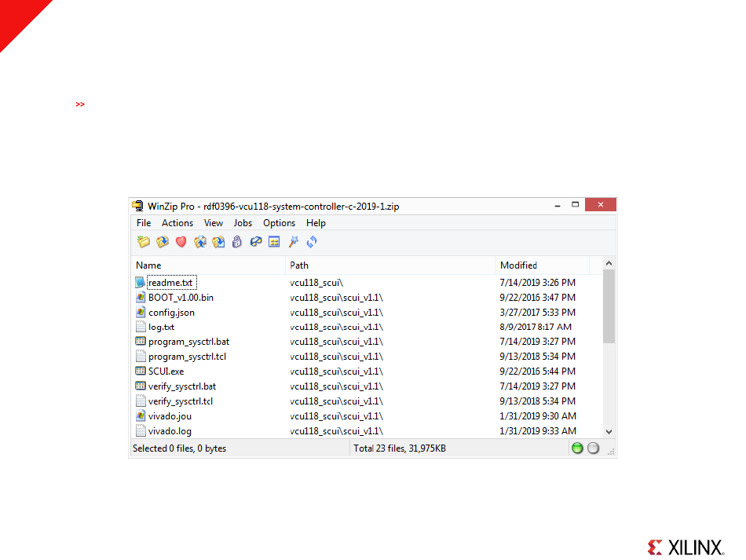Click the 8/9/2017 8:17 AM modified date

tap(536, 327)
